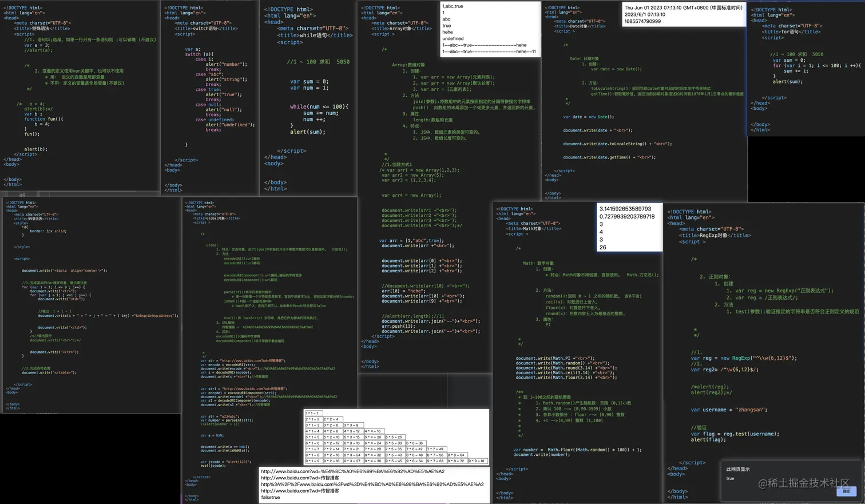The height and width of the screenshot is (504, 865).
Task: Click '1,abc,true' in the Array output
Action: click(x=453, y=6)
